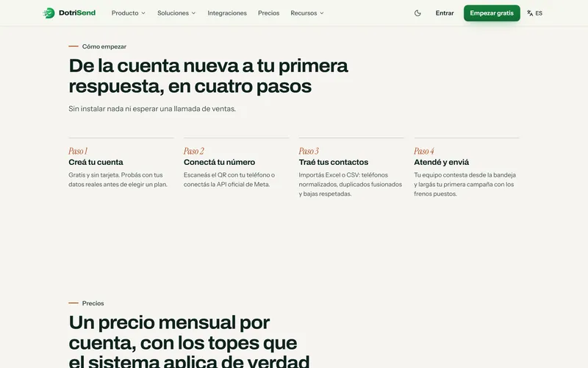The height and width of the screenshot is (368, 588).
Task: Open the ES language selector
Action: pos(534,13)
